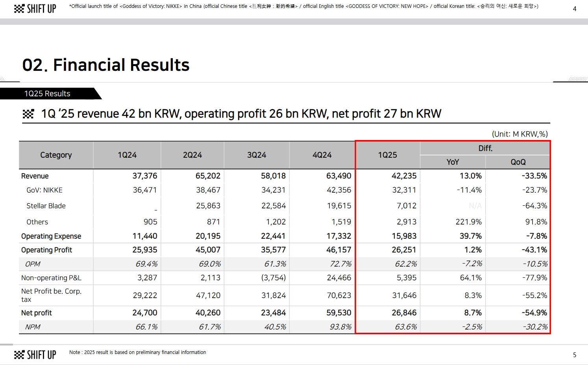This screenshot has width=588, height=365.
Task: Click the Net profit 4Q24 value 59,530
Action: pyautogui.click(x=338, y=313)
